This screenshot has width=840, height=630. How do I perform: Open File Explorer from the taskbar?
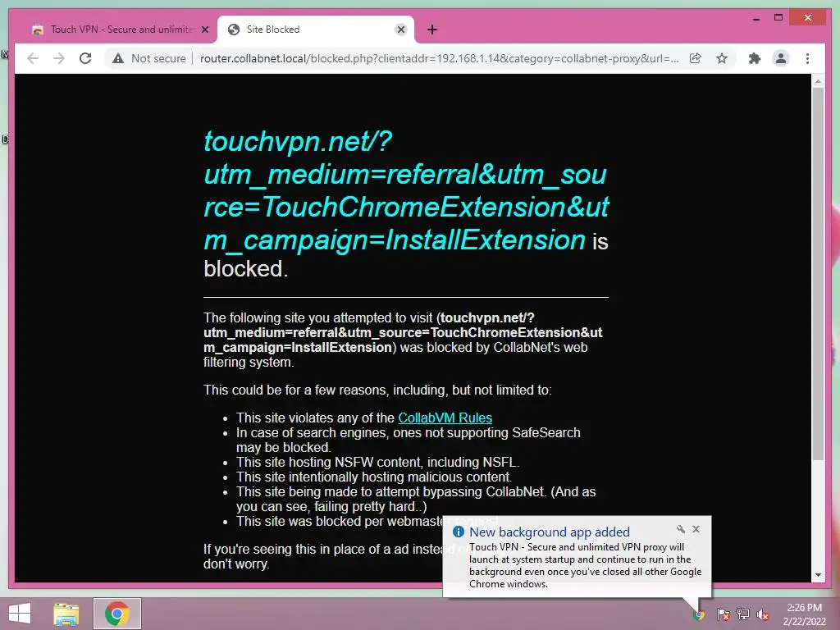(x=66, y=614)
